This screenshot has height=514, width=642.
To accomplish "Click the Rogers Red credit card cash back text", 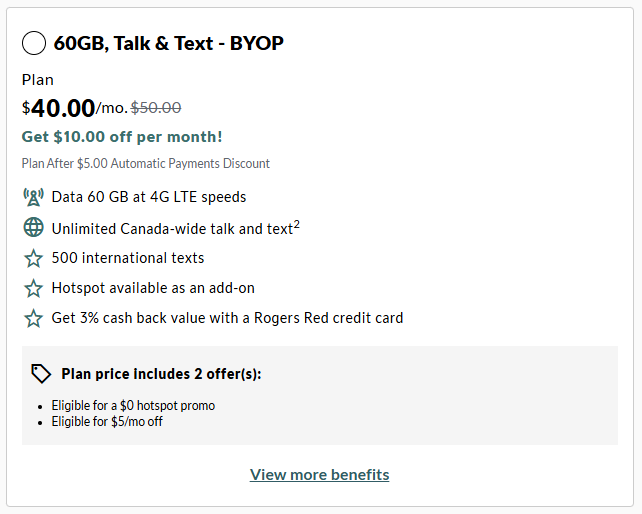I will 227,318.
